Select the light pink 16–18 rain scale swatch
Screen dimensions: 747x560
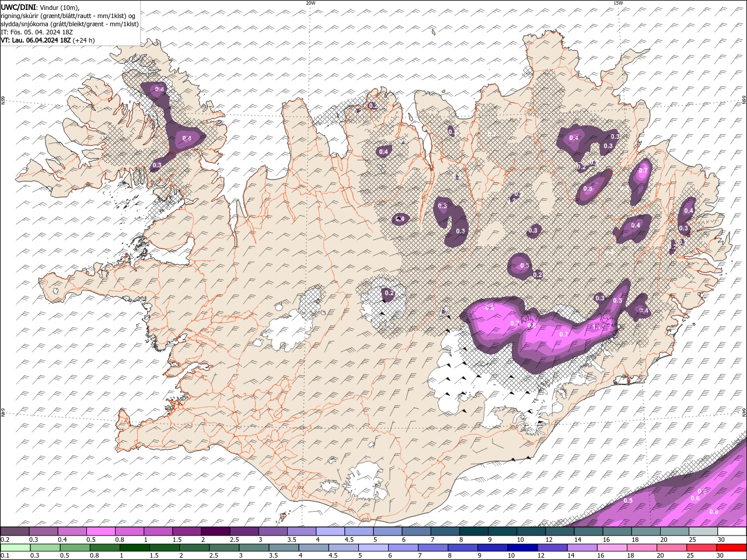tap(612, 548)
